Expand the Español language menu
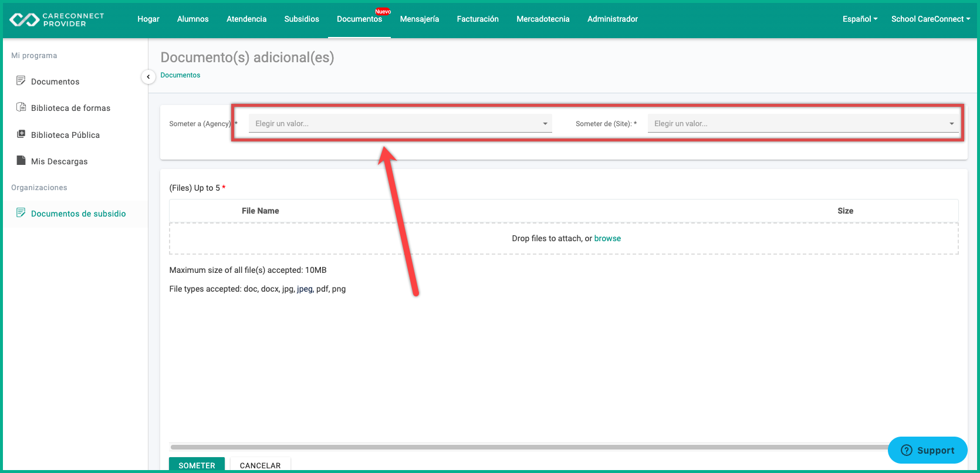Viewport: 980px width, 473px height. point(860,19)
